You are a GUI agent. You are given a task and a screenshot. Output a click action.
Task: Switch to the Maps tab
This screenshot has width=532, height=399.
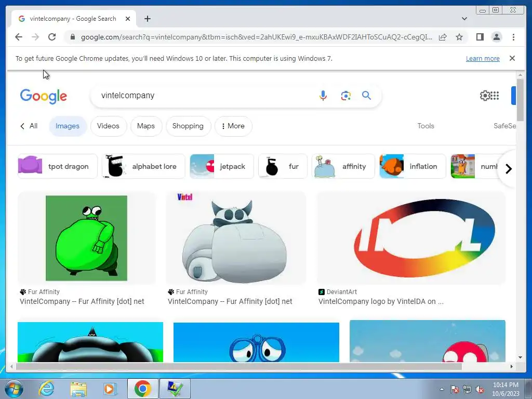click(146, 126)
